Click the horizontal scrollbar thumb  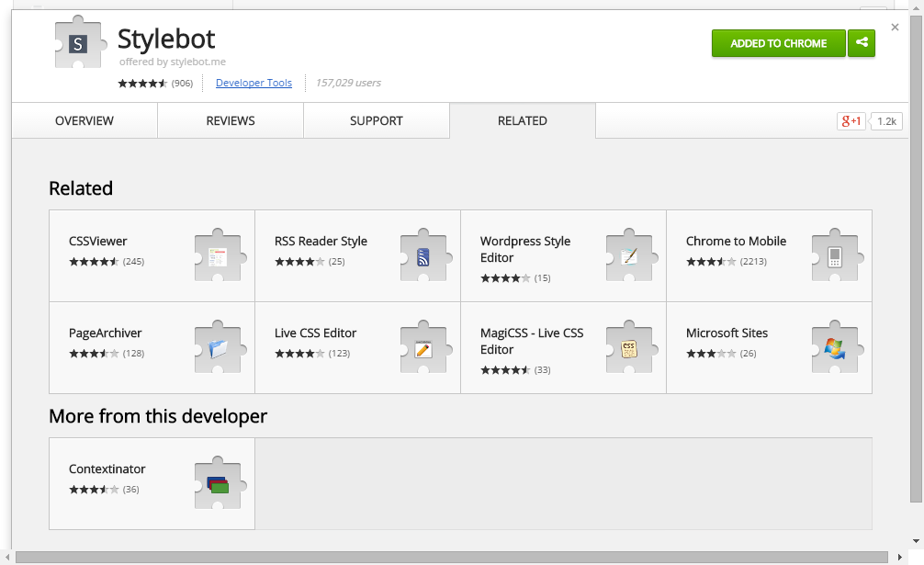[451, 558]
